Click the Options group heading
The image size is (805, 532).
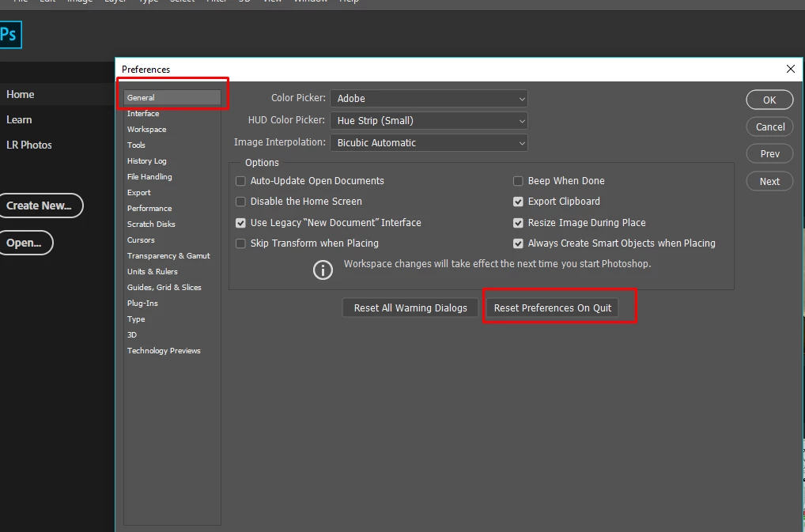tap(262, 163)
